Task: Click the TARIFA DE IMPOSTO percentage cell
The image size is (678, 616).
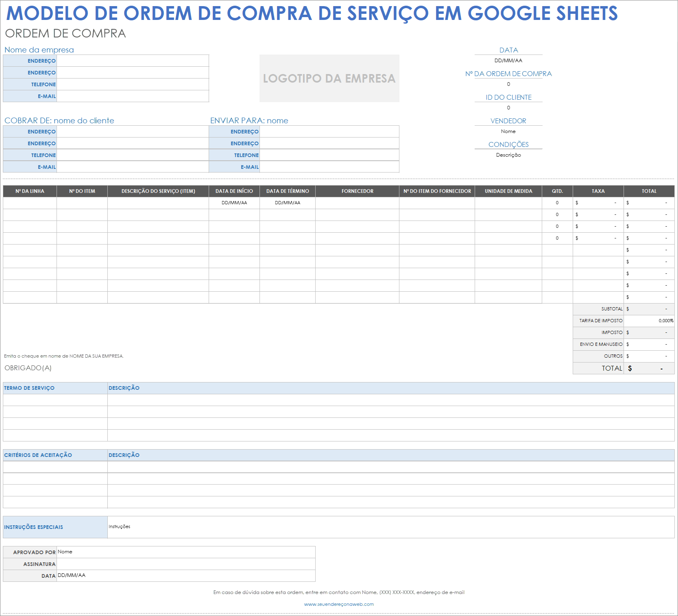Action: point(649,321)
